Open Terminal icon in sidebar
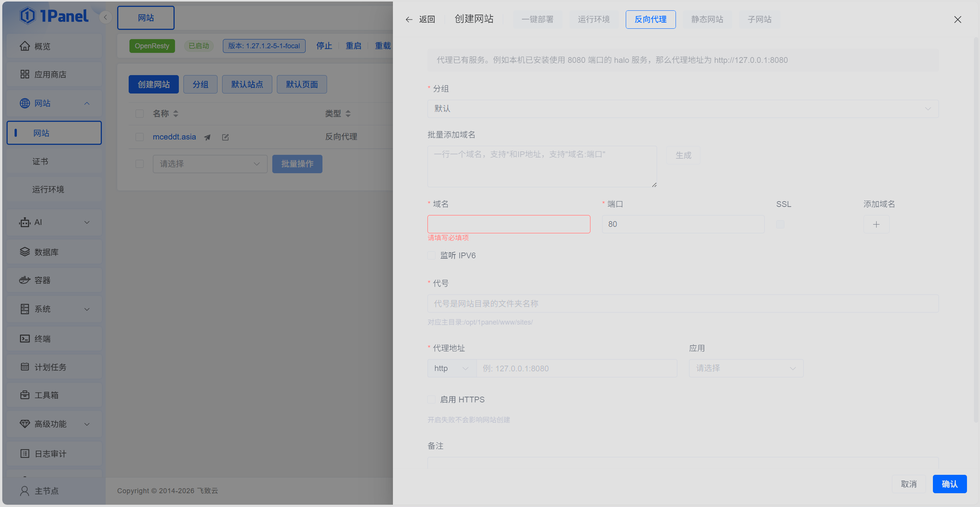Viewport: 980px width, 507px height. click(x=25, y=339)
